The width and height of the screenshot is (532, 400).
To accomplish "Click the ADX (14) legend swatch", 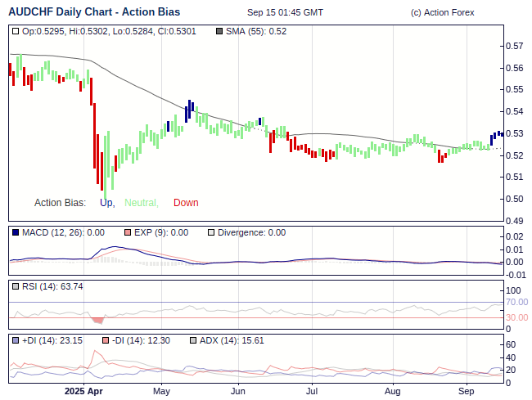I will pos(193,340).
